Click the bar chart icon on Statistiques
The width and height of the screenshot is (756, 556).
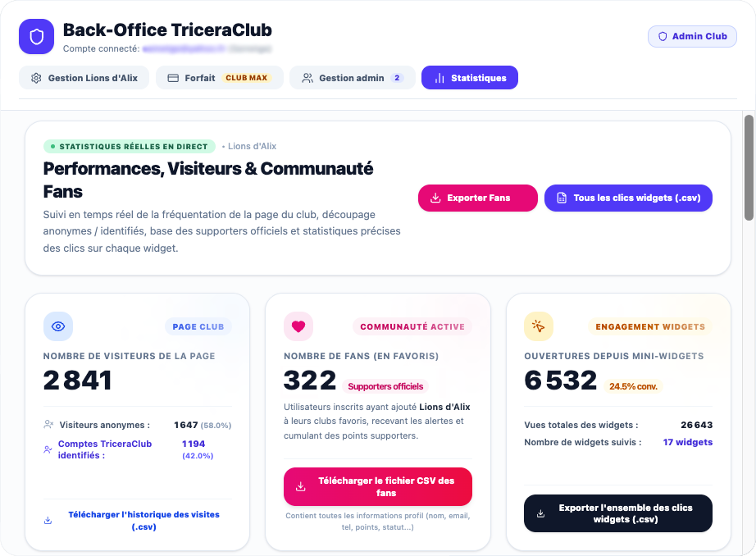[439, 78]
